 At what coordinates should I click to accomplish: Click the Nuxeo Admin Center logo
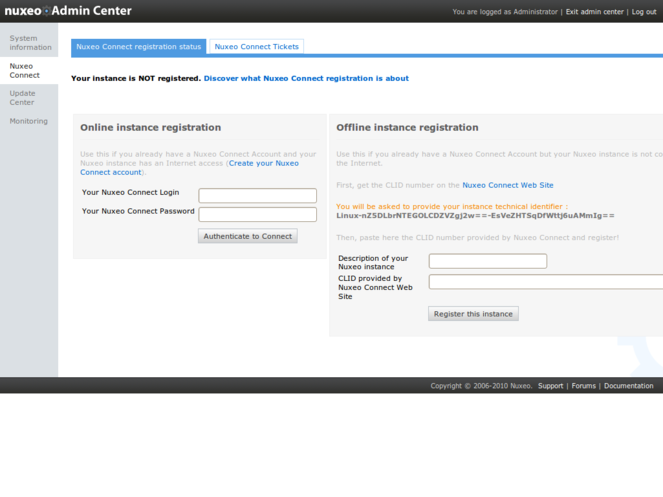click(x=68, y=11)
